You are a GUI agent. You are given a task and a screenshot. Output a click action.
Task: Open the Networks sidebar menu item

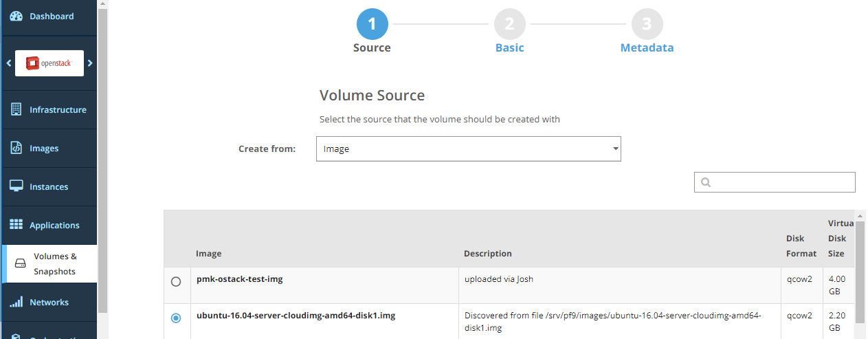click(49, 302)
